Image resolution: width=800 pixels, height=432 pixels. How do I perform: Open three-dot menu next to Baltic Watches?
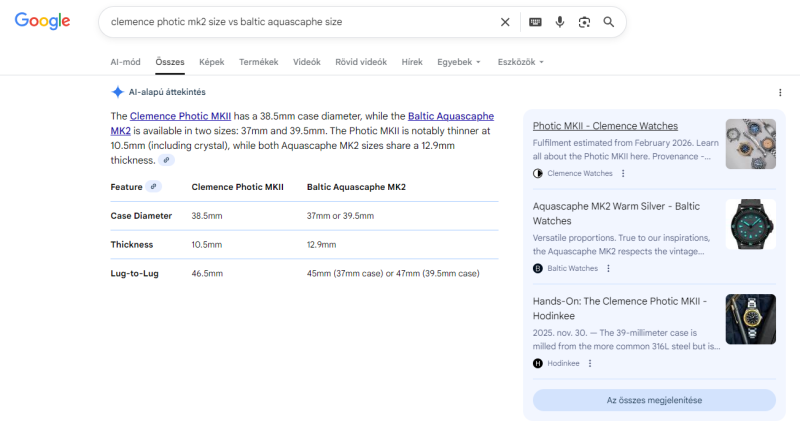(608, 268)
